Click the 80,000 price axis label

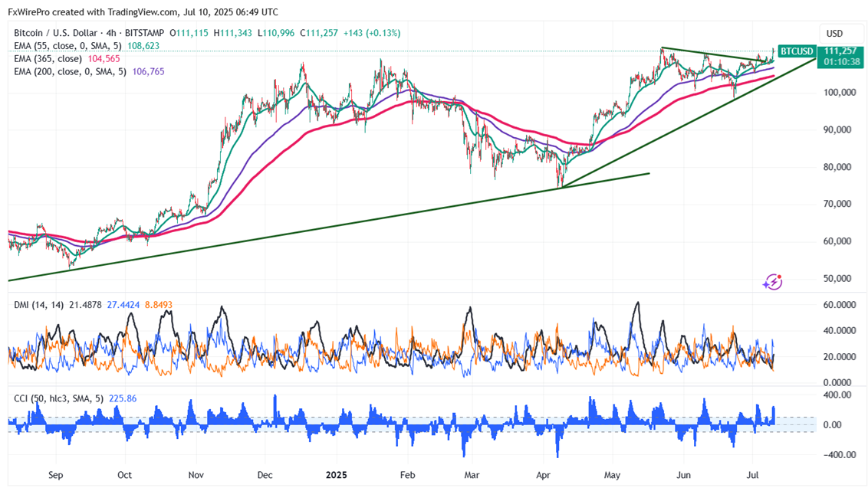point(837,166)
